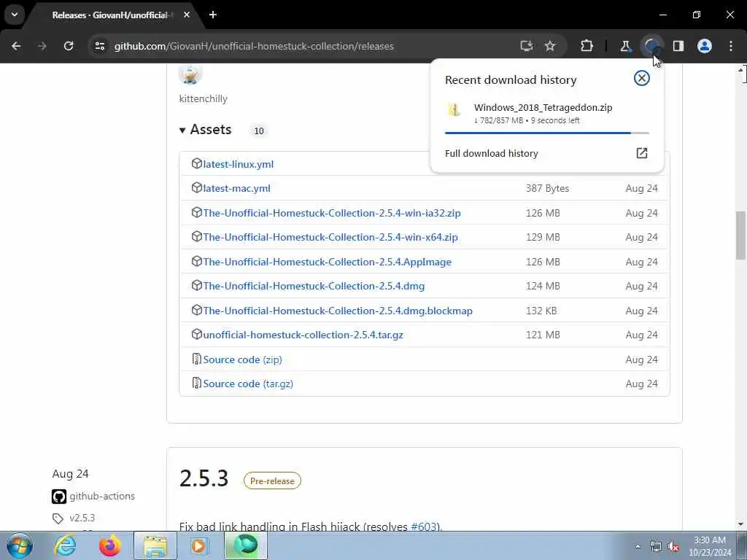The width and height of the screenshot is (747, 560).
Task: Open Full download history
Action: click(x=546, y=153)
